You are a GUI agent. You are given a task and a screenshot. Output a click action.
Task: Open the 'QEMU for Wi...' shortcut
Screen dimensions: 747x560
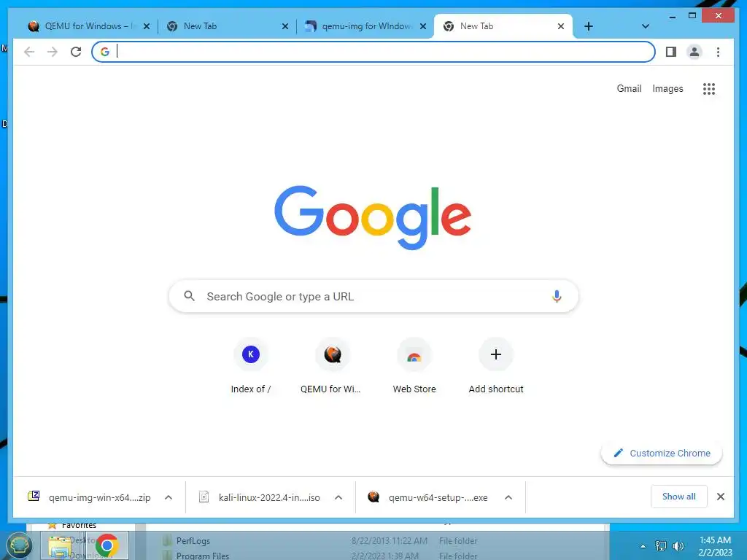click(x=332, y=366)
